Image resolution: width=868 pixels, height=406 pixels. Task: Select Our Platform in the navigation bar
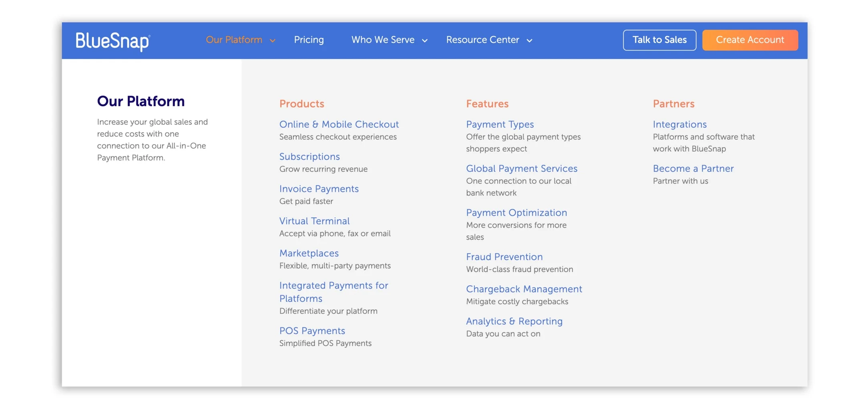pyautogui.click(x=234, y=40)
